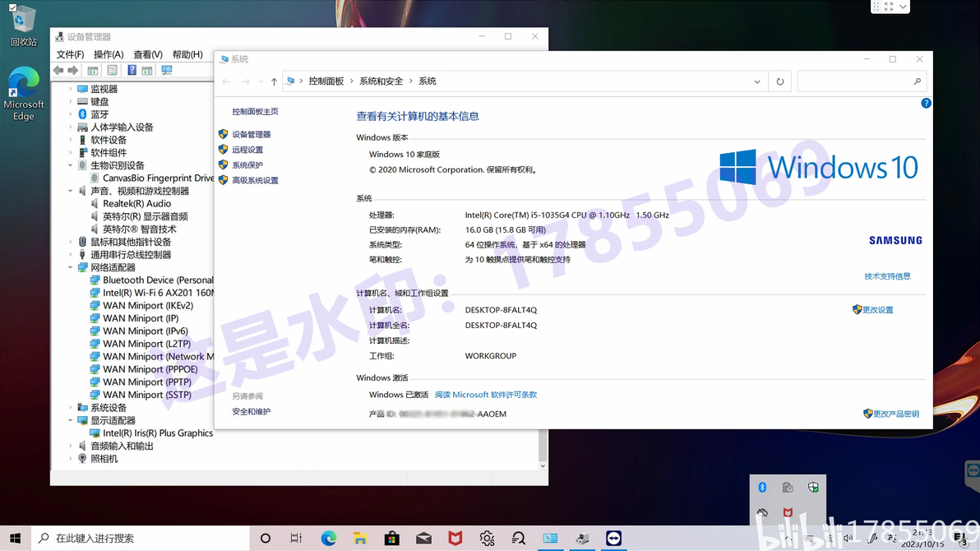This screenshot has width=980, height=551.
Task: Open the 操作(A) menu
Action: [109, 54]
